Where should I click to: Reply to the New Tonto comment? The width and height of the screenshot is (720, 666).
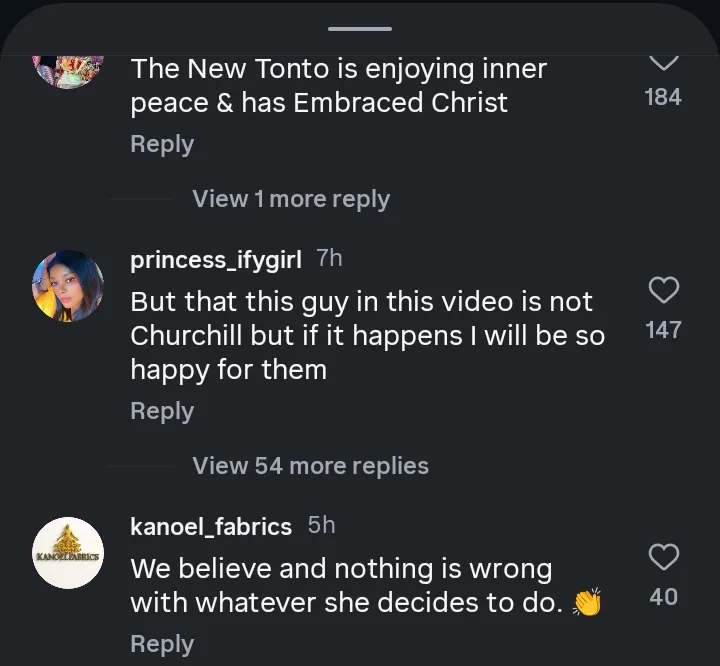[162, 144]
